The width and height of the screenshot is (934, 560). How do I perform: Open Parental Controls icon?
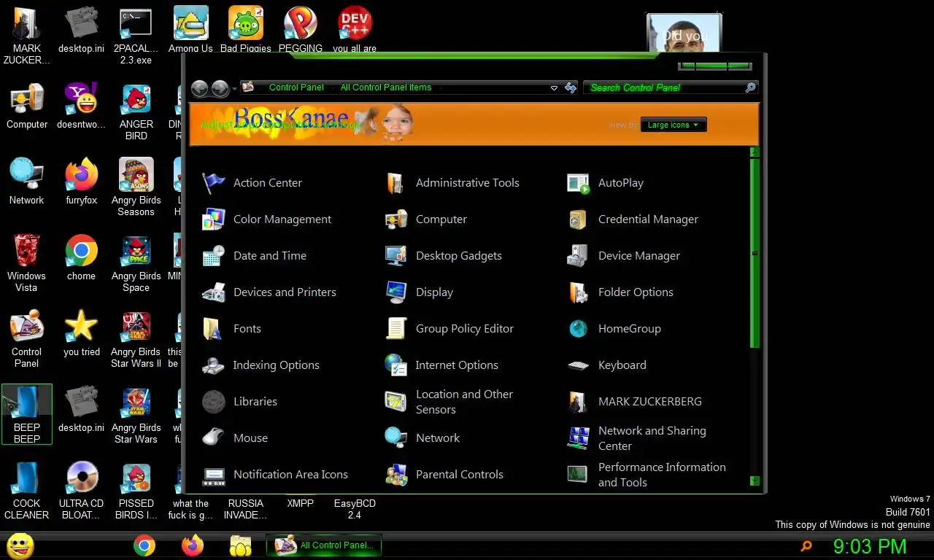pos(395,474)
